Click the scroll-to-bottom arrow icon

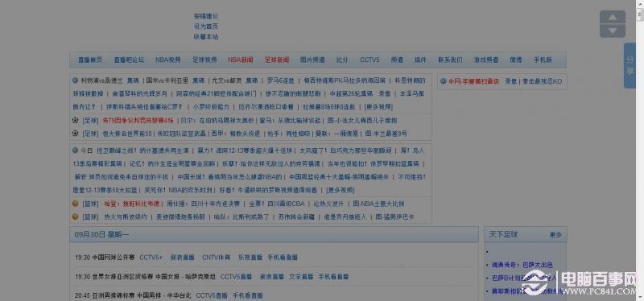[x=613, y=31]
